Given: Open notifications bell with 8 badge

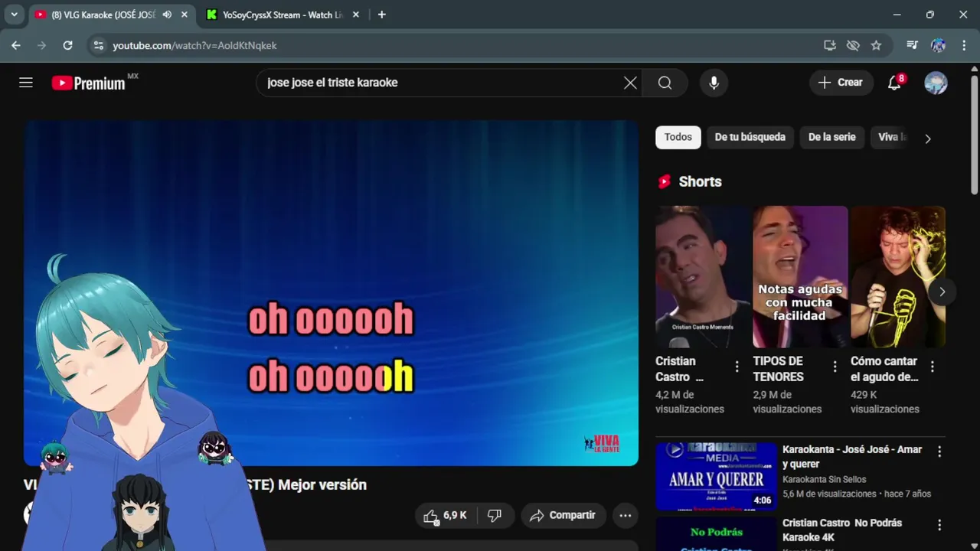Looking at the screenshot, I should click(x=894, y=83).
